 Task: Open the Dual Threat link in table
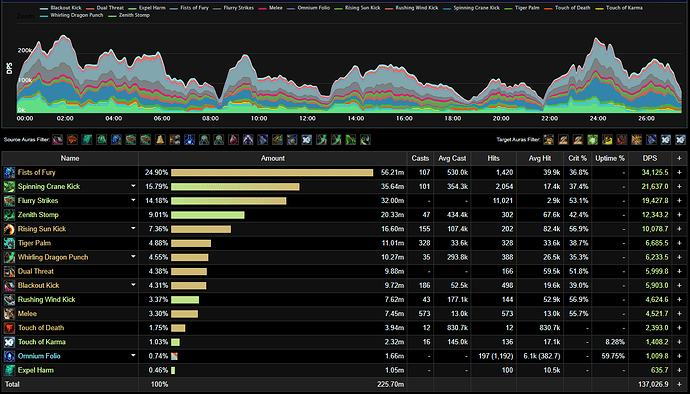click(x=36, y=271)
